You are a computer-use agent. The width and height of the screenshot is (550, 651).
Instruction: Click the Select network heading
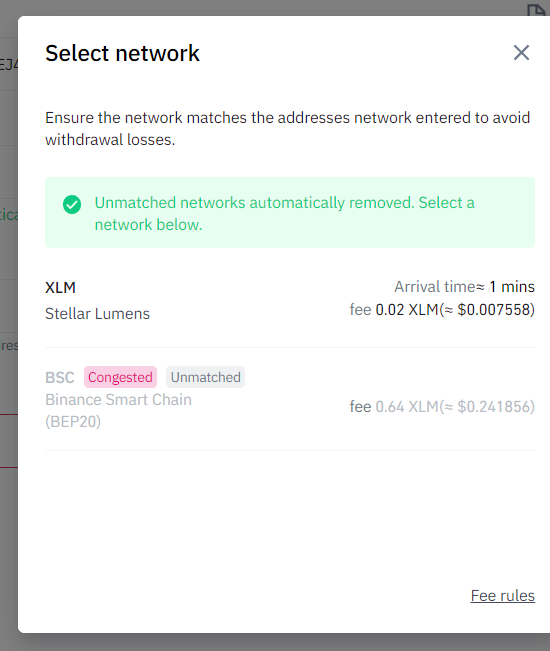tap(122, 53)
